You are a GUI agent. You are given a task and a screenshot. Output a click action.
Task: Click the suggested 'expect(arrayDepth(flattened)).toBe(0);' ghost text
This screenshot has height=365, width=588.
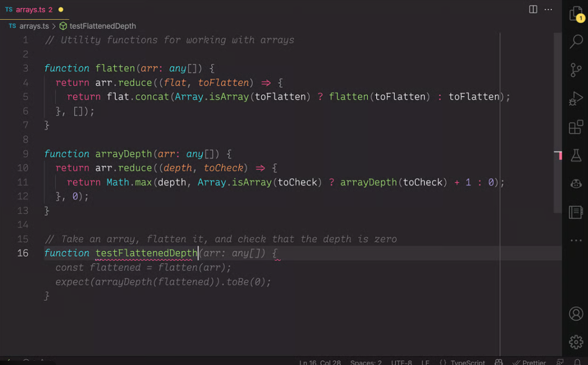tap(163, 282)
